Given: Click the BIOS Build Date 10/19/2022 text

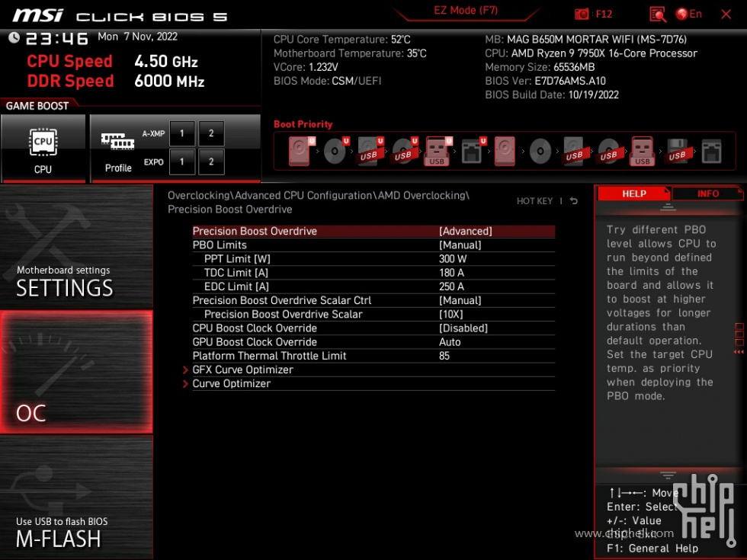Looking at the screenshot, I should tap(552, 94).
